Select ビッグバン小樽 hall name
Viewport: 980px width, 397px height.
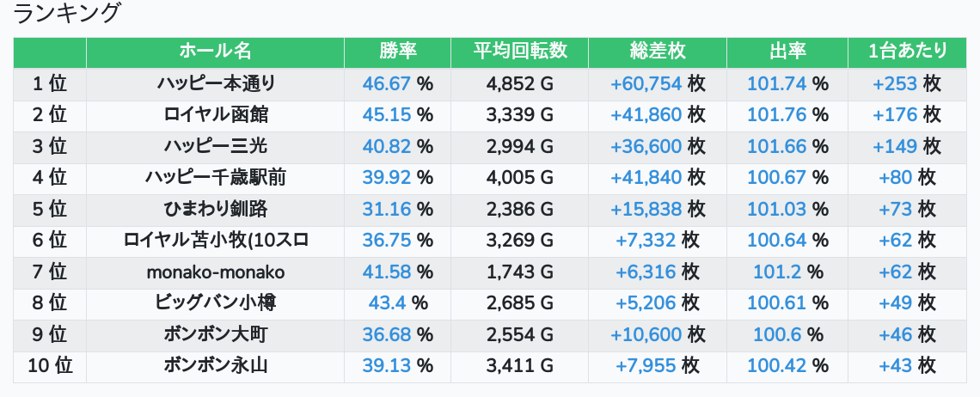coord(216,303)
